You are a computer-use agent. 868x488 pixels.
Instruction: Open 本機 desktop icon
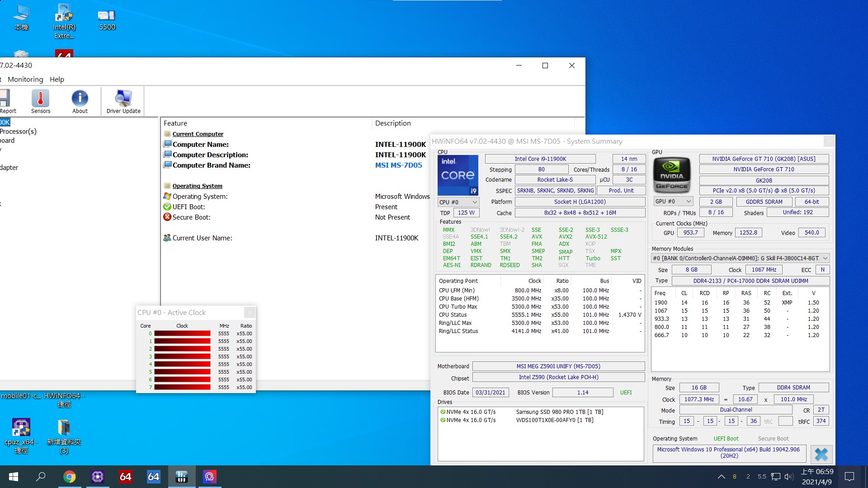click(21, 18)
